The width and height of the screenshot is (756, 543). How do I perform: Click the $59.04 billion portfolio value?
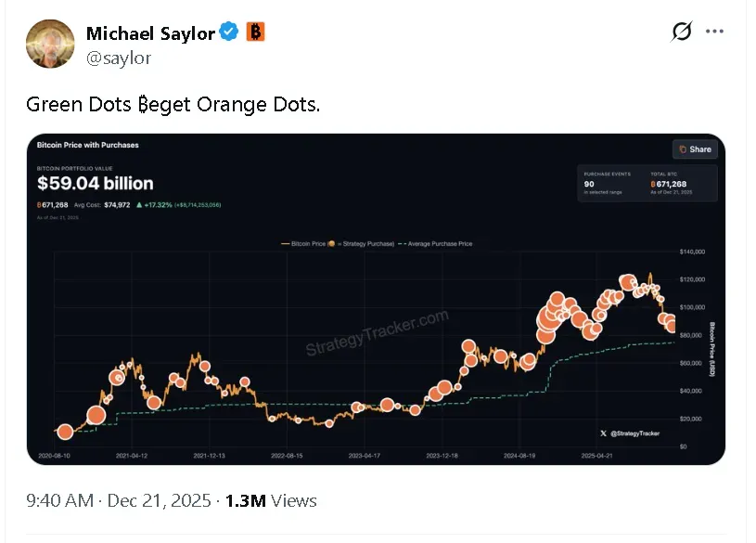point(96,184)
